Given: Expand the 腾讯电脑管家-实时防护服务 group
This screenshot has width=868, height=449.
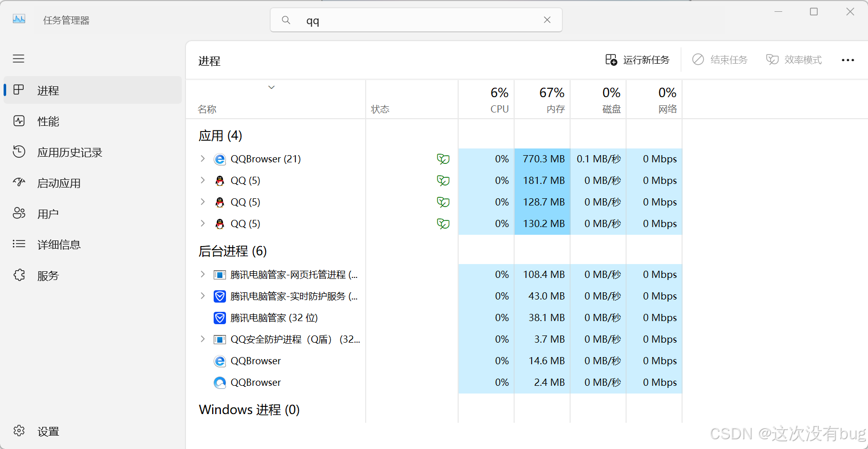Looking at the screenshot, I should [202, 296].
